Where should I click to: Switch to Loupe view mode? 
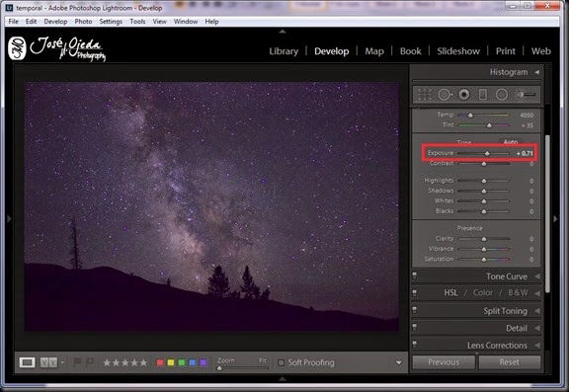pyautogui.click(x=27, y=362)
